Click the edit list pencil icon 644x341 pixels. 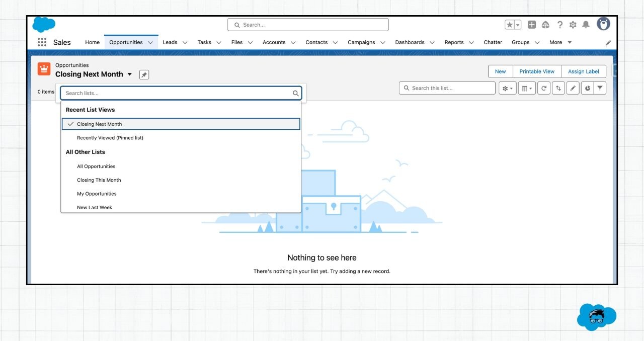(573, 89)
